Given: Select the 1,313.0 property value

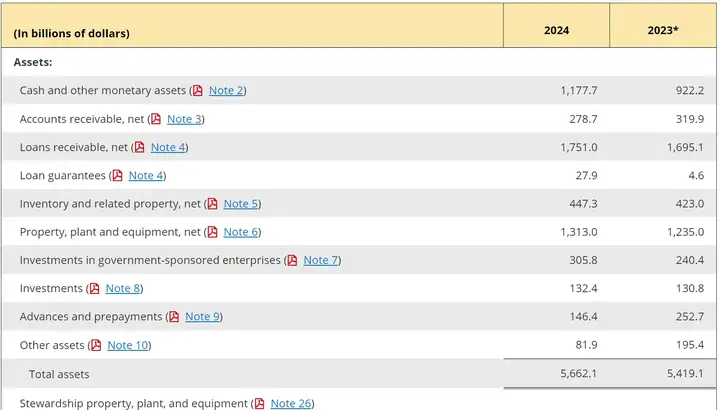Looking at the screenshot, I should click(x=579, y=232).
